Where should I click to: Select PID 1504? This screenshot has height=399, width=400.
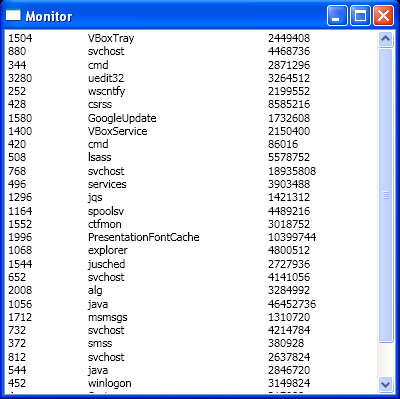point(20,38)
